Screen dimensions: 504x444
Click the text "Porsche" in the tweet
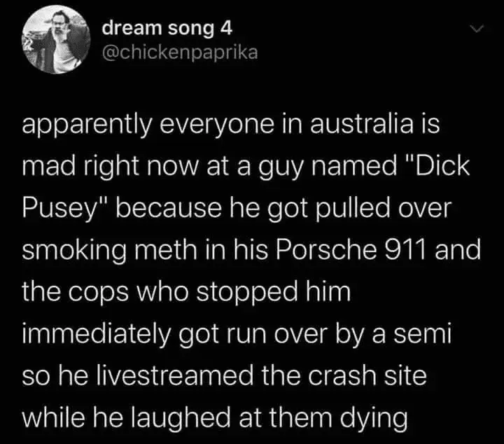(x=326, y=249)
